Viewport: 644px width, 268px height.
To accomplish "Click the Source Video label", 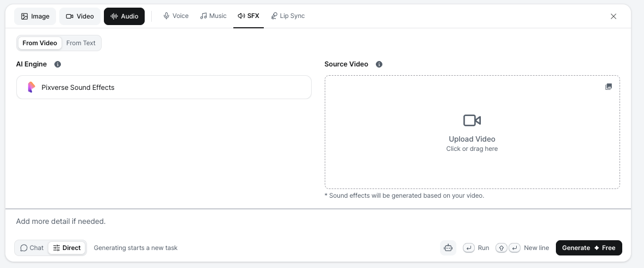I will [x=346, y=64].
